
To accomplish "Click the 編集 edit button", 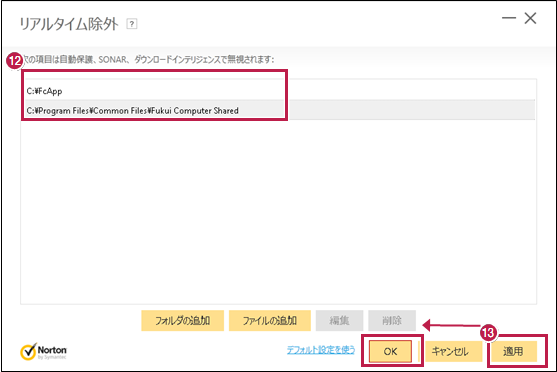I will tap(339, 320).
